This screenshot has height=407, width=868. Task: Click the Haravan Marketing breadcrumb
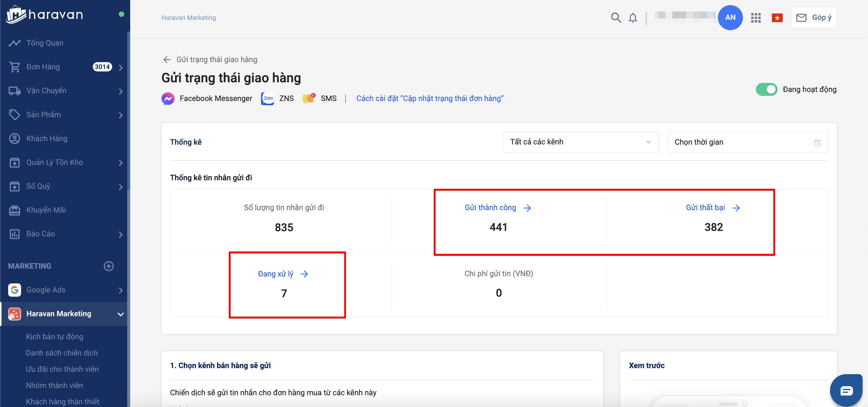188,17
